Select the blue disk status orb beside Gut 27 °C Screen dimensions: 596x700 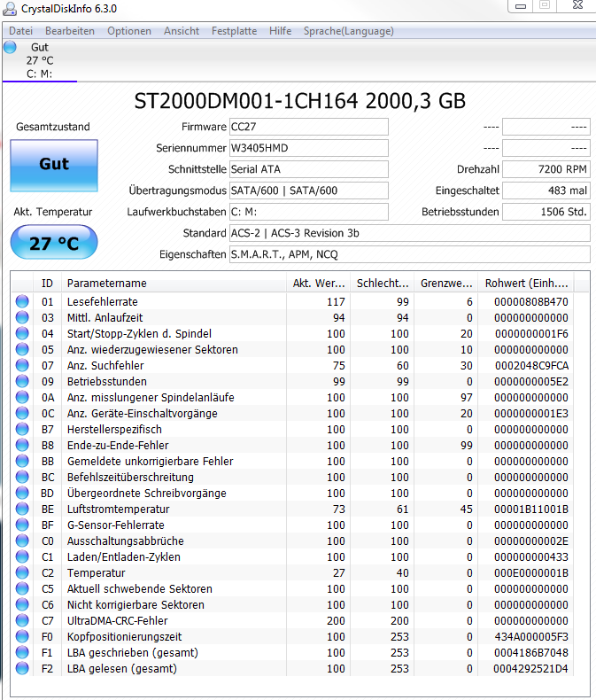coord(10,47)
